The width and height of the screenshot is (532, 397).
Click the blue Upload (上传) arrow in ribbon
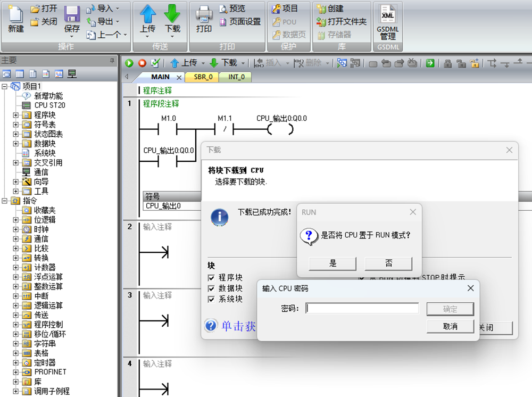(147, 14)
